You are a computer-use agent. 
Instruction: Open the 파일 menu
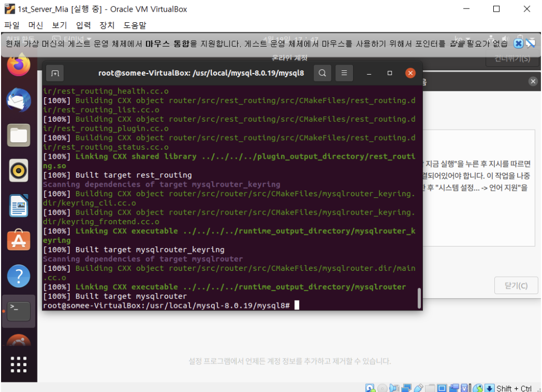tap(12, 25)
